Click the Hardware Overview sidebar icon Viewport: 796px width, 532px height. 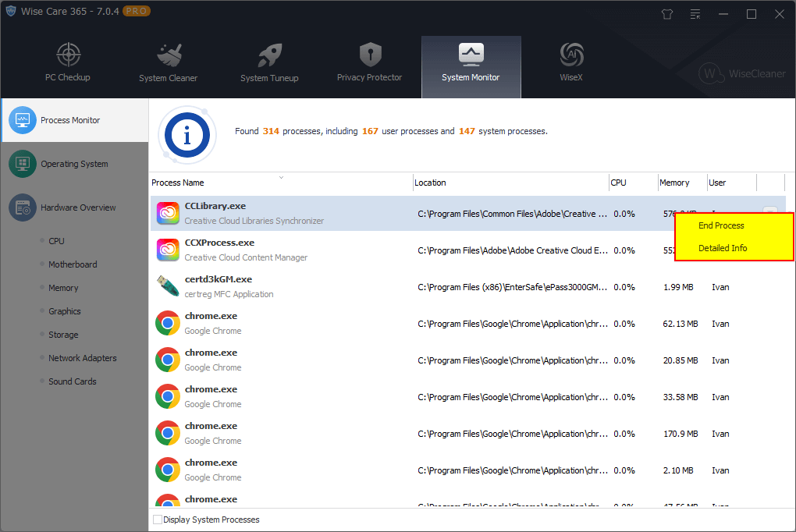[23, 207]
